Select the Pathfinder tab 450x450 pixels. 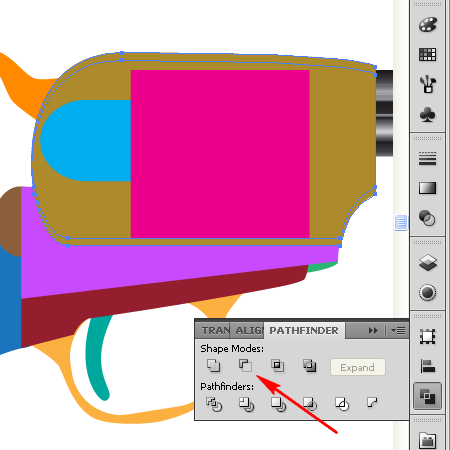click(304, 331)
